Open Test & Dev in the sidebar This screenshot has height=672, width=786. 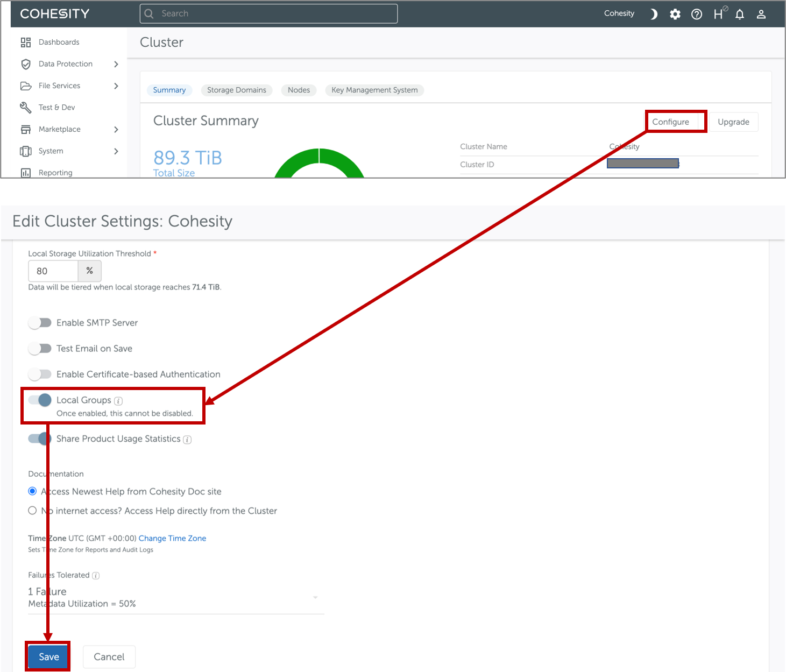coord(56,108)
